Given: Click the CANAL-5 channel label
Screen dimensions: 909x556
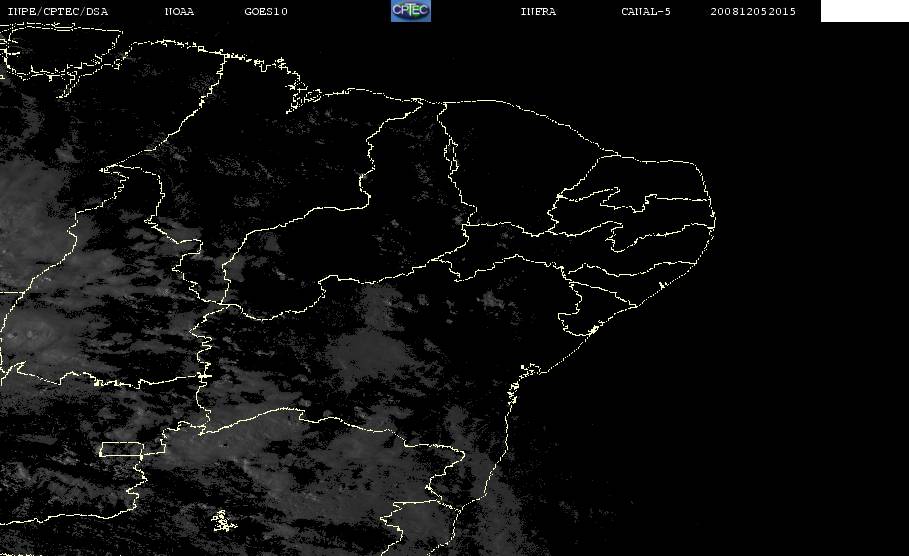Looking at the screenshot, I should coord(646,12).
